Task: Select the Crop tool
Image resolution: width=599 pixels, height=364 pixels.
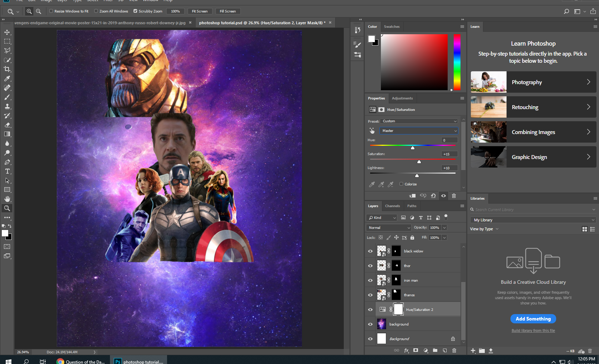Action: click(x=7, y=69)
